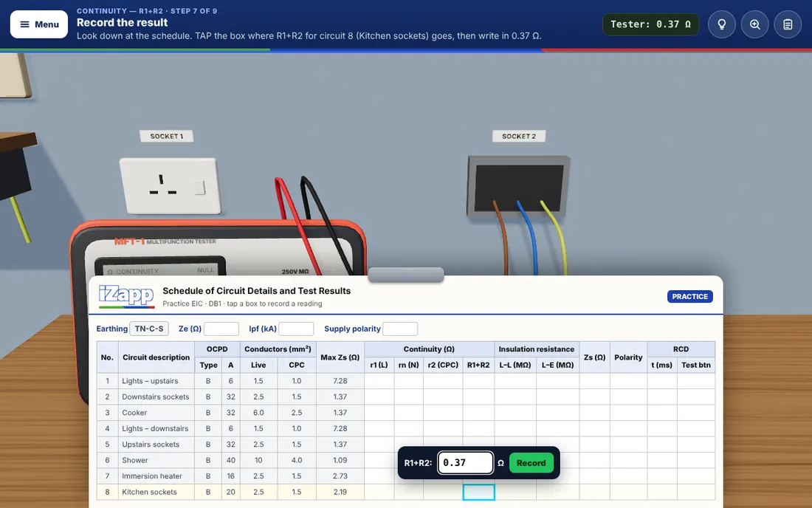Click the Zs (Ω) column header
Screen dimensions: 812x508
(594, 357)
